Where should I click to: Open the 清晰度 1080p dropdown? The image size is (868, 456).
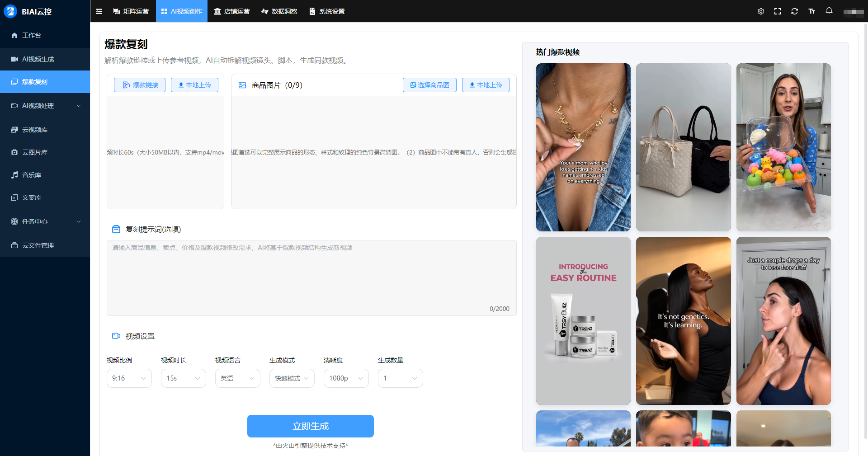(x=346, y=378)
